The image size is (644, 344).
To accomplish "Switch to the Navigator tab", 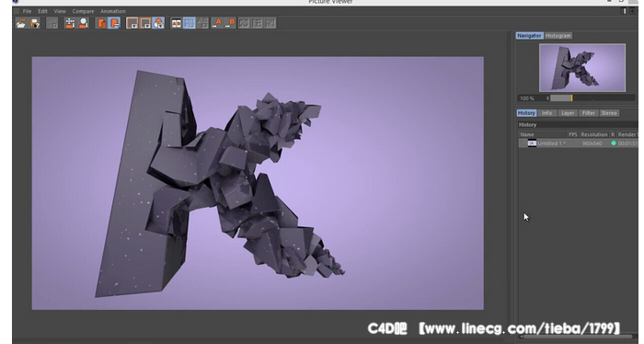I will point(529,36).
